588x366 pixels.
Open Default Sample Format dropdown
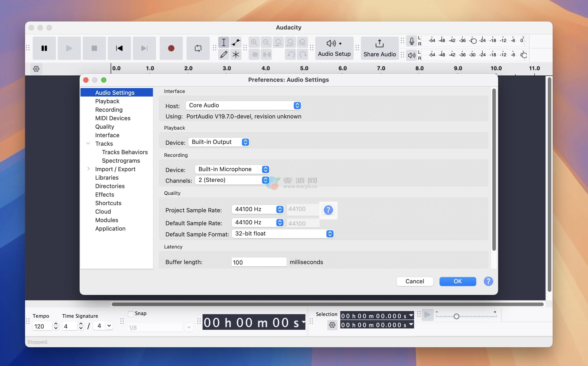point(283,233)
